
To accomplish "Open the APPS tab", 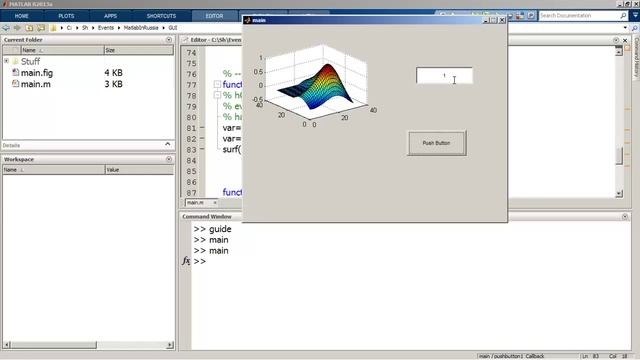I will click(x=110, y=16).
